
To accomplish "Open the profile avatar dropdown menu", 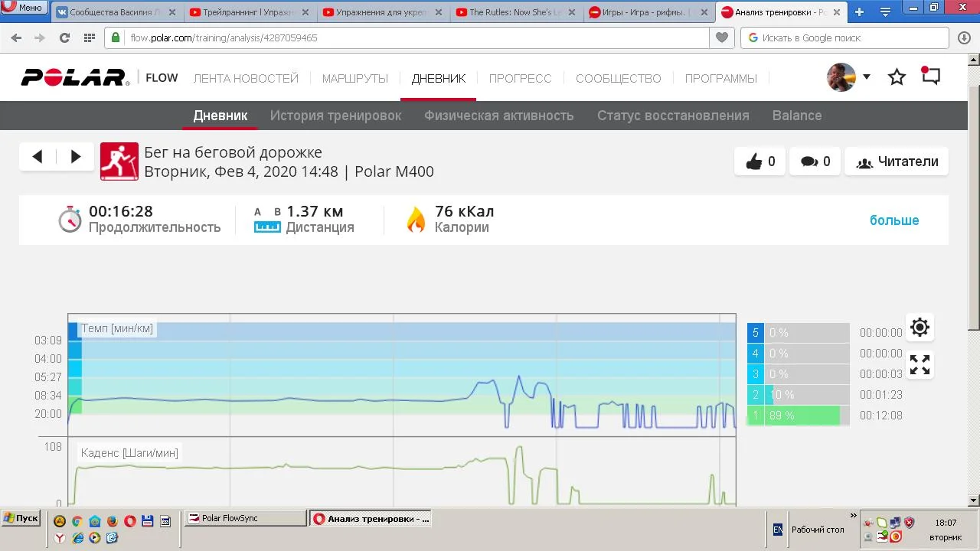I will click(866, 77).
